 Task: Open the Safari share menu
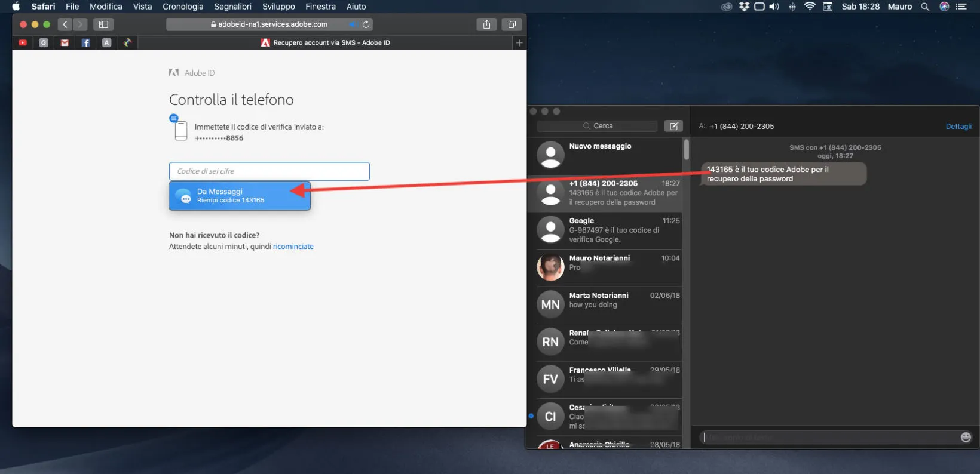click(x=486, y=24)
